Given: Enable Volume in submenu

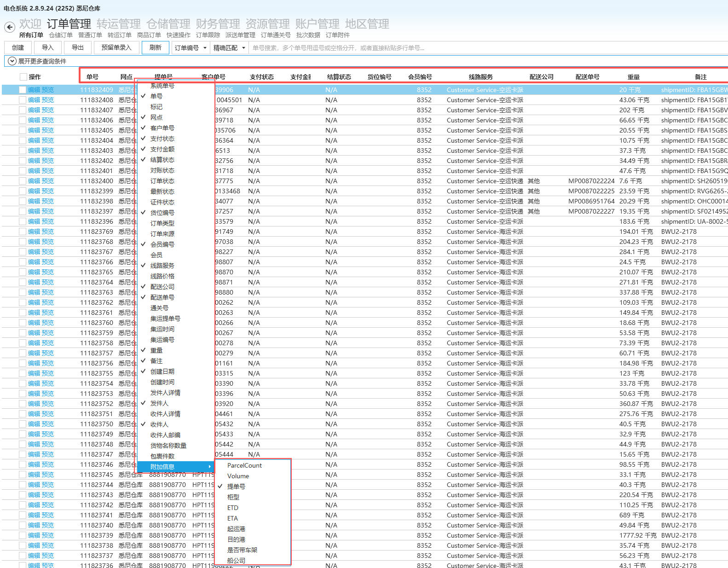Looking at the screenshot, I should click(x=253, y=476).
